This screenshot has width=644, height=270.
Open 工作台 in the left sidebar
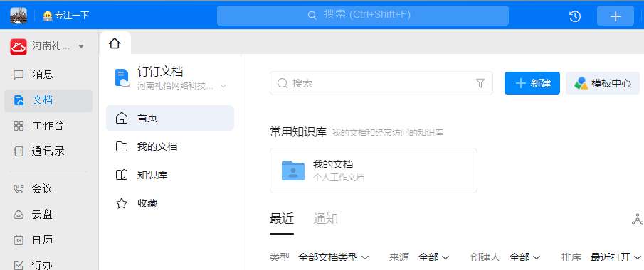(x=48, y=126)
